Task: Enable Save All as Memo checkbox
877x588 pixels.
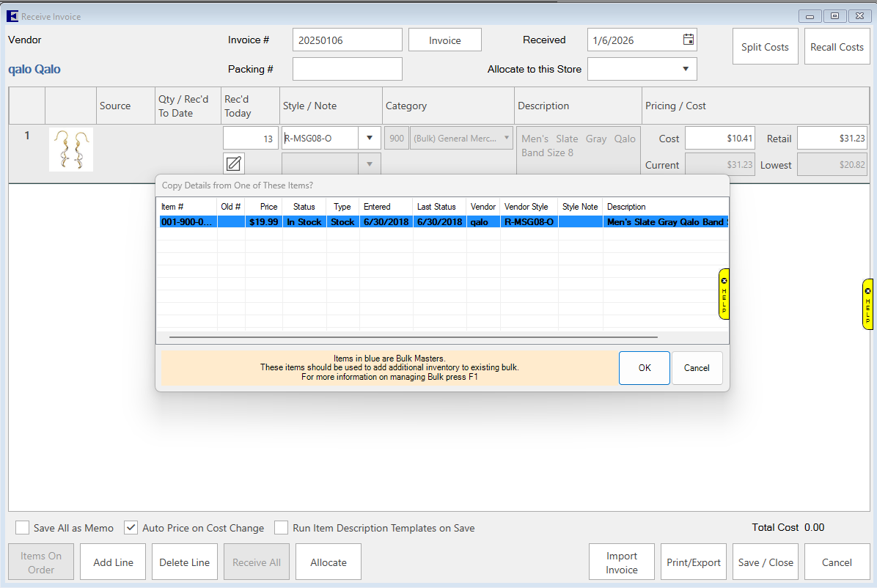Action: pos(23,528)
